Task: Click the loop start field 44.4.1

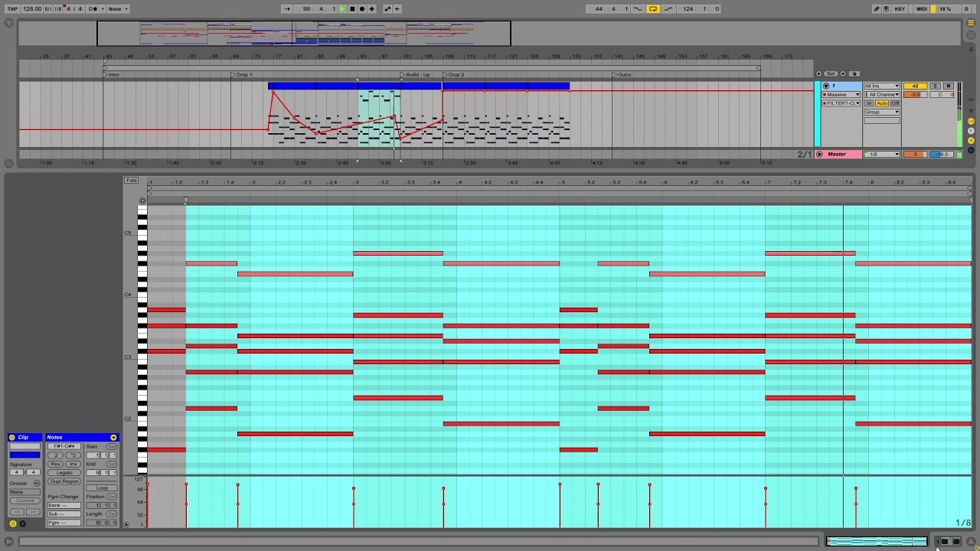Action: tap(608, 8)
